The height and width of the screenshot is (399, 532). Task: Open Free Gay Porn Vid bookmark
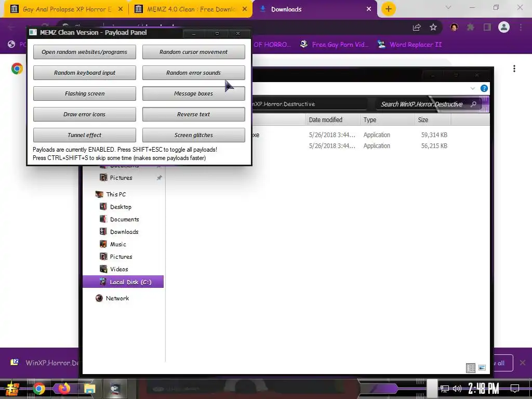[334, 45]
